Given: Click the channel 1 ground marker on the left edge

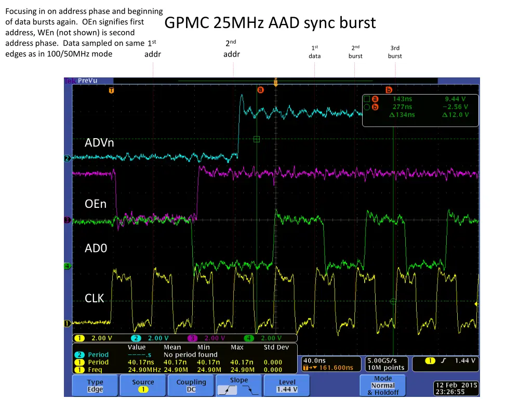Looking at the screenshot, I should pyautogui.click(x=67, y=323).
